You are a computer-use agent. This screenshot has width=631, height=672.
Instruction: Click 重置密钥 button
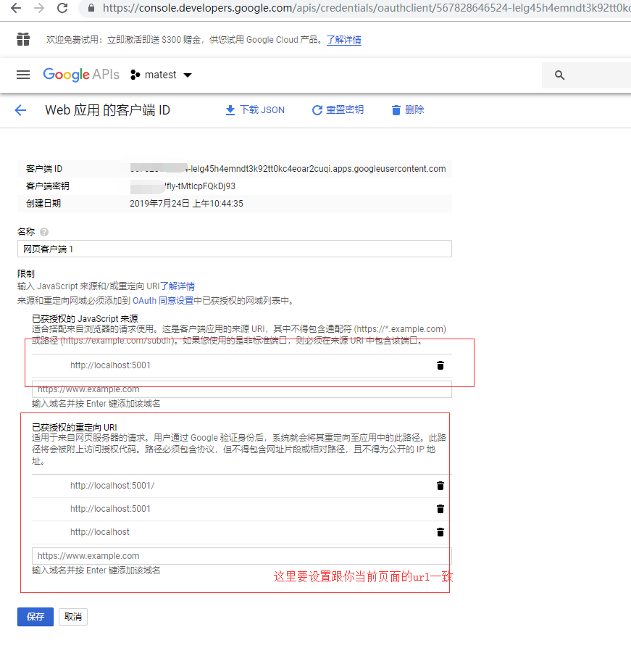point(338,110)
